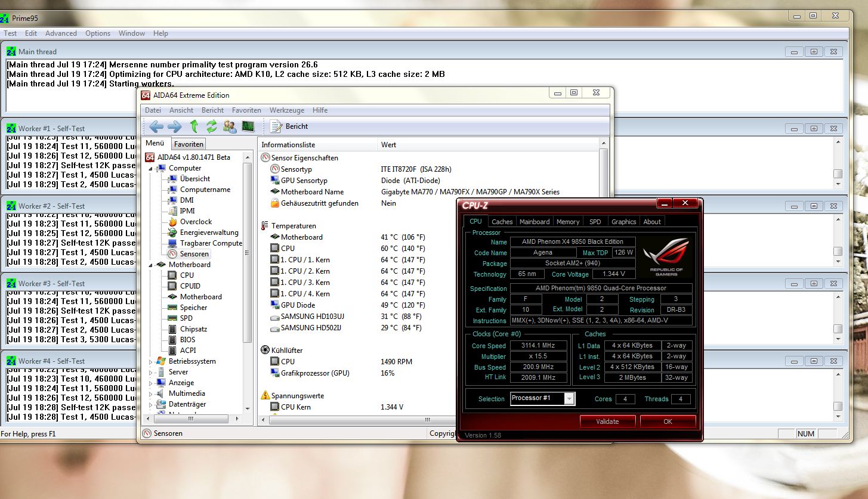Go back with AIDA64's blue left arrow

pos(156,126)
